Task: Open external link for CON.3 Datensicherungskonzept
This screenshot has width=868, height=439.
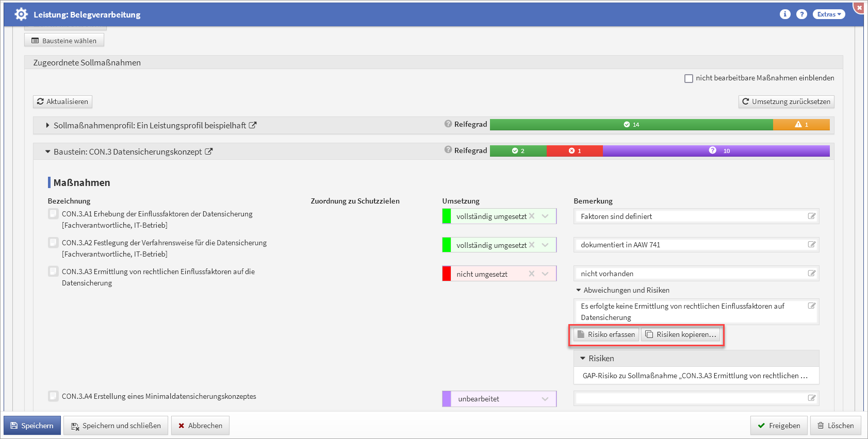Action: click(209, 151)
